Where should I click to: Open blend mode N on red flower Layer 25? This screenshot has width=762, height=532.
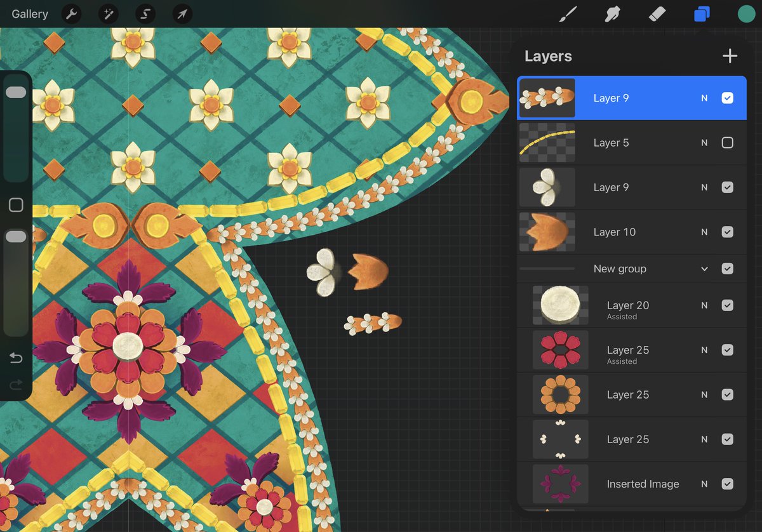[704, 350]
